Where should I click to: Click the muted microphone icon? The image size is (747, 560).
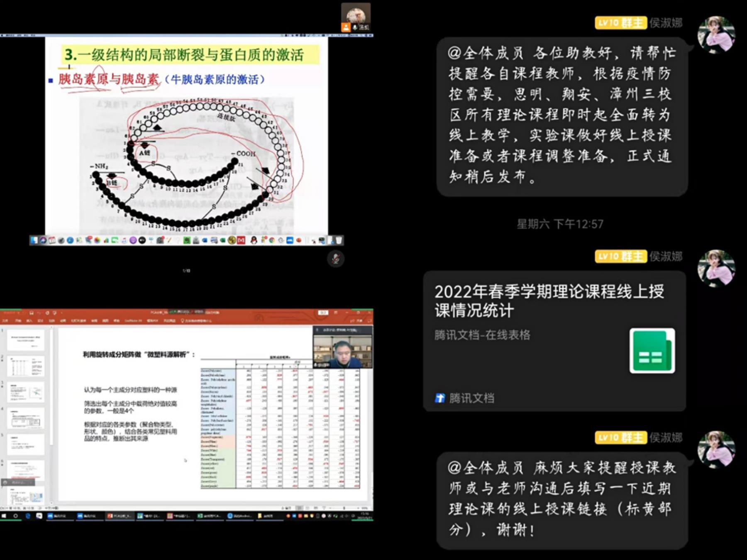[335, 259]
